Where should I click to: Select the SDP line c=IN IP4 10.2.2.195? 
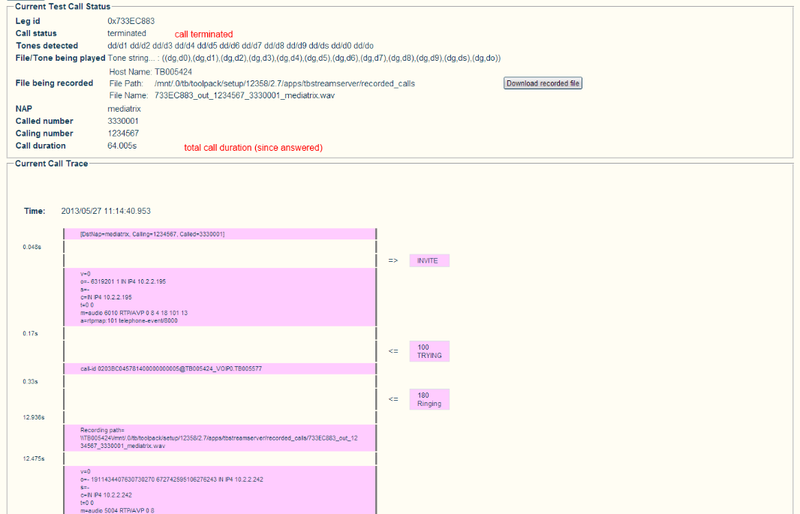click(106, 297)
